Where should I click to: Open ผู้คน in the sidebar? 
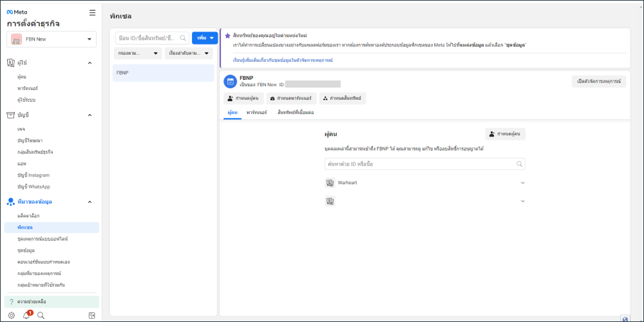coord(22,77)
